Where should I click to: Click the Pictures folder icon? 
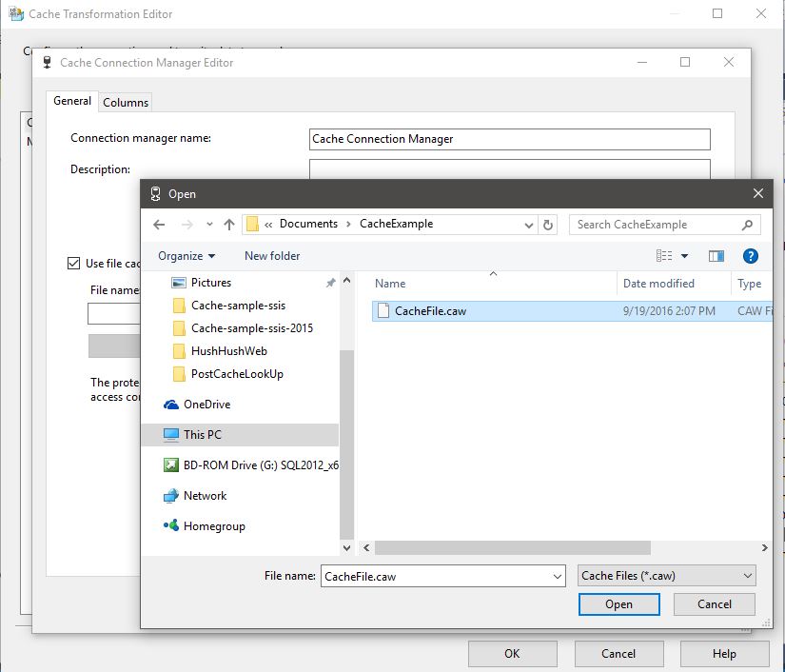click(179, 283)
